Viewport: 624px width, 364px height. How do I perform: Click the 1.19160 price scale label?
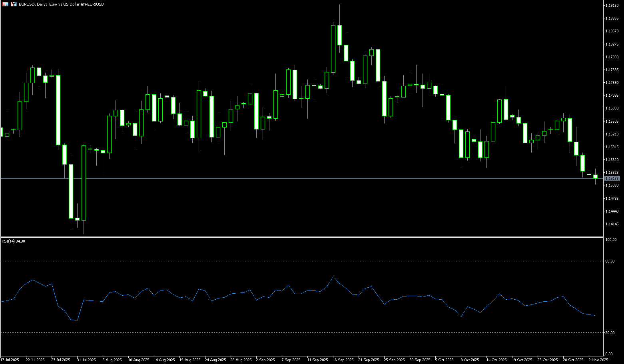[x=612, y=6]
